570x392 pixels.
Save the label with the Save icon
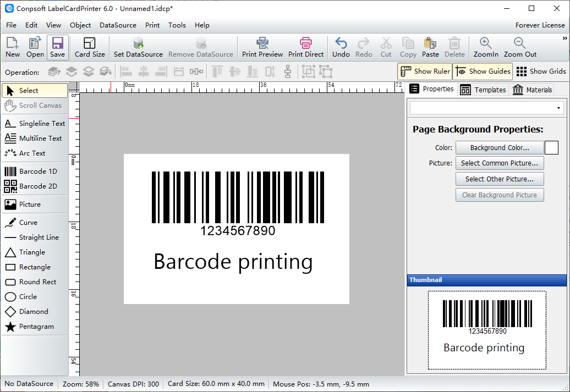(x=57, y=47)
